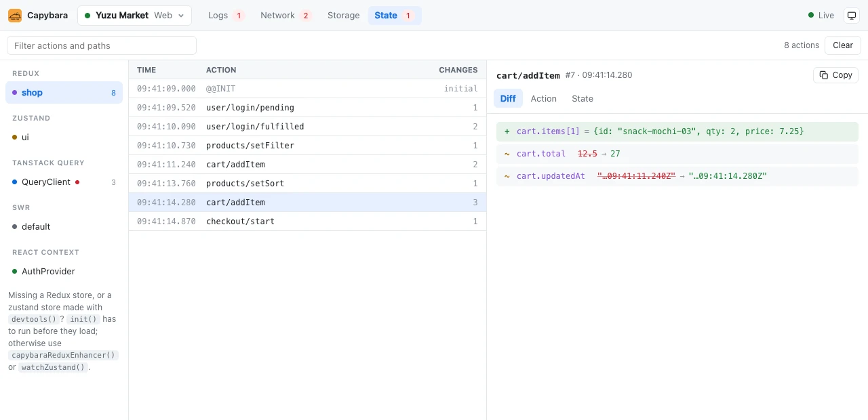The height and width of the screenshot is (420, 868).
Task: Show the State view tab in the detail panel
Action: tap(583, 99)
